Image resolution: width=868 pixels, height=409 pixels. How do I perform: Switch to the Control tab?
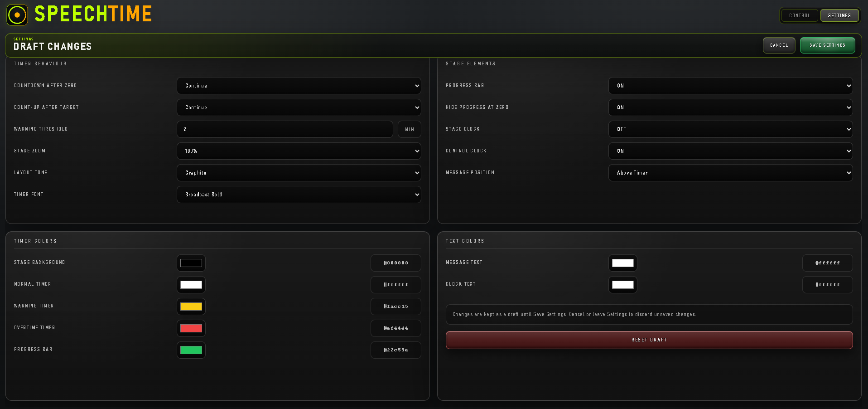pos(800,15)
